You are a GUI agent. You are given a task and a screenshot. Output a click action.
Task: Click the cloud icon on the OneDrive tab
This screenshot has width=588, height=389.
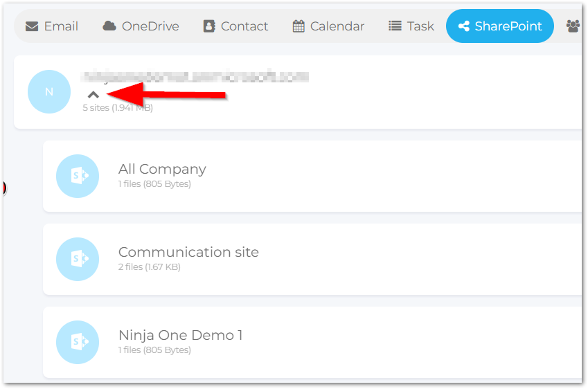tap(109, 26)
